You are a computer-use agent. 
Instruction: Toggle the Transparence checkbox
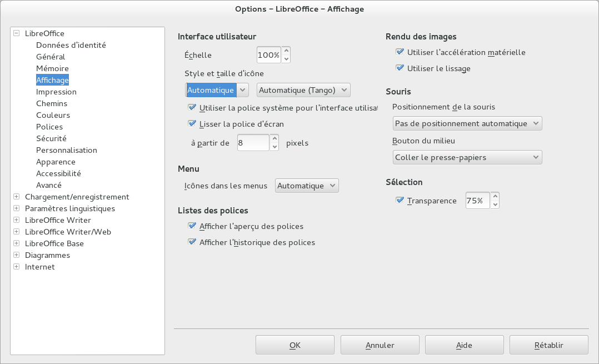pyautogui.click(x=400, y=200)
